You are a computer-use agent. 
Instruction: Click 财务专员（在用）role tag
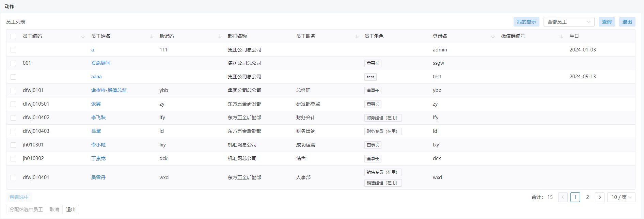coord(383,131)
